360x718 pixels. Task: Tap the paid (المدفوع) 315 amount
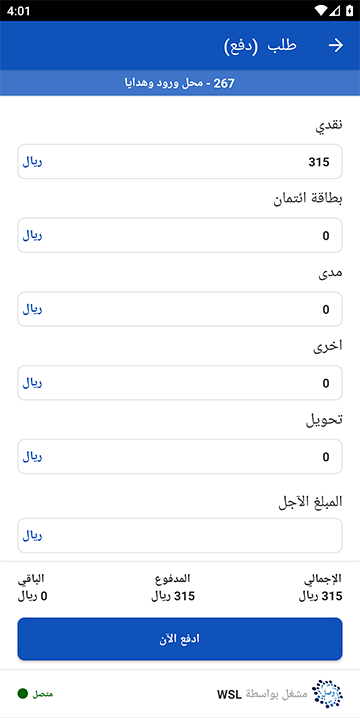[x=173, y=597]
